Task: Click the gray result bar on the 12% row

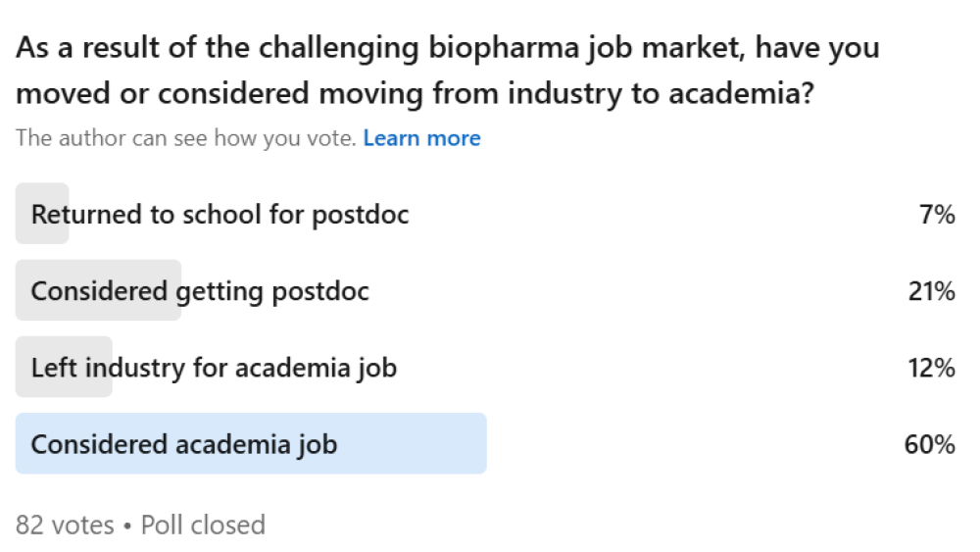Action: click(x=64, y=388)
